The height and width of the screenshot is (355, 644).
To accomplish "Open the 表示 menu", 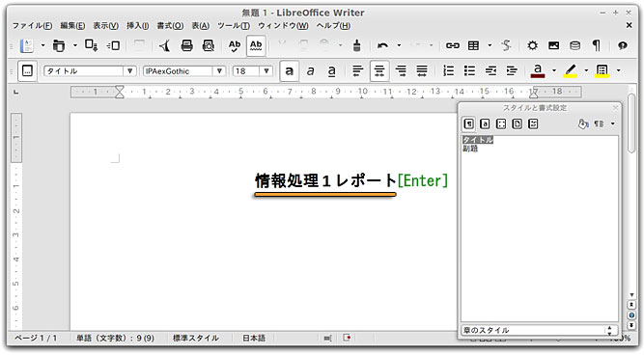I will (105, 26).
